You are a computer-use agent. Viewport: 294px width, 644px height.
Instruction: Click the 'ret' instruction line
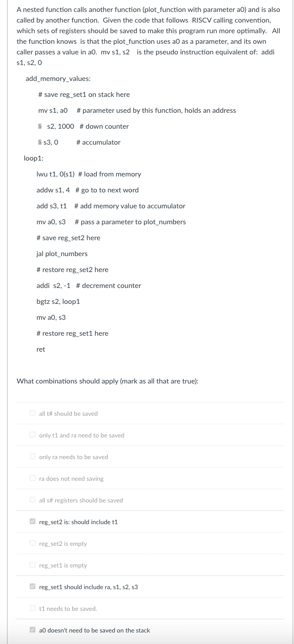(x=41, y=349)
